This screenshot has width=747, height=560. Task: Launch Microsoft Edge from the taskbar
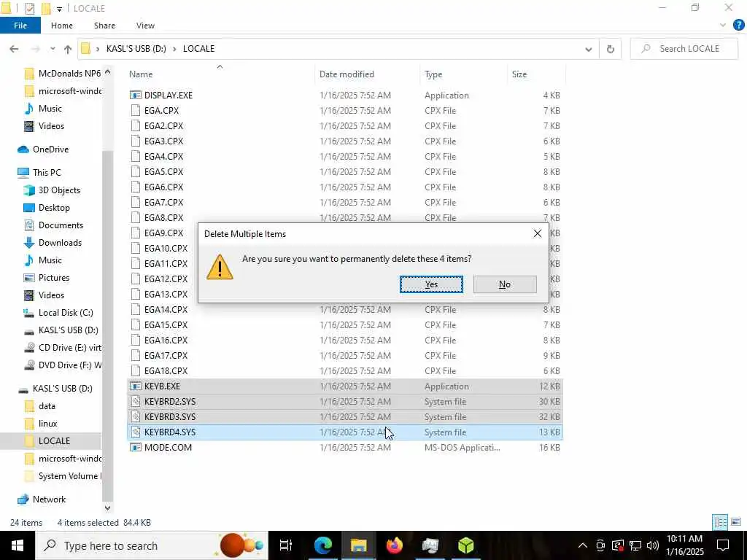[x=322, y=545]
